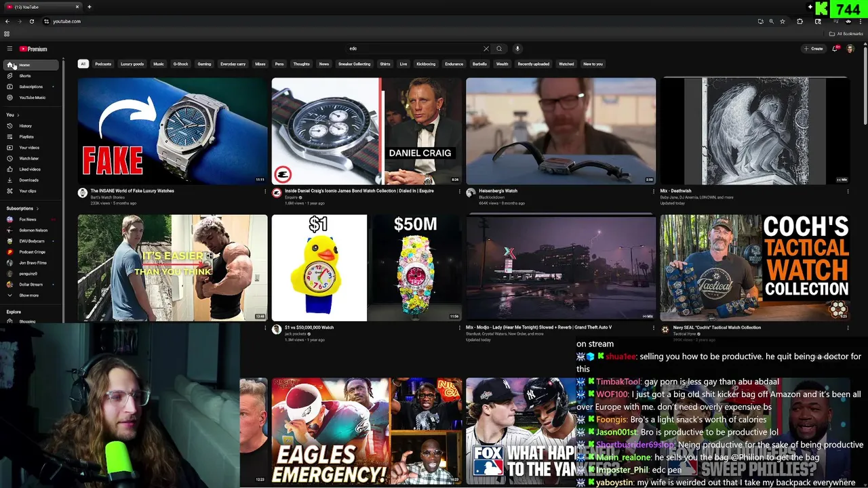Open new browser tab with plus

[x=89, y=7]
